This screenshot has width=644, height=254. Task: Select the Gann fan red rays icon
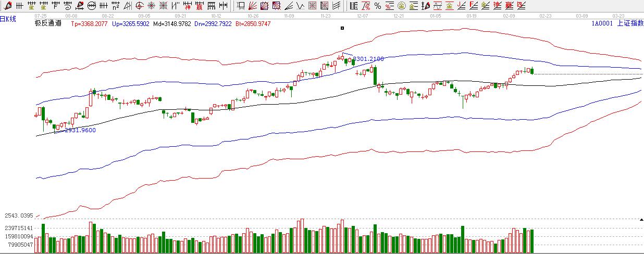[x=252, y=6]
